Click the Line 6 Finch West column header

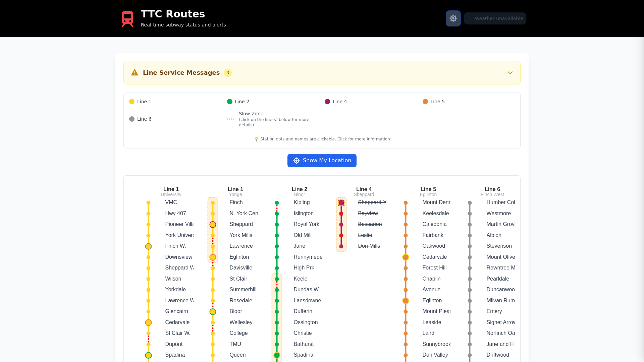coord(492,192)
